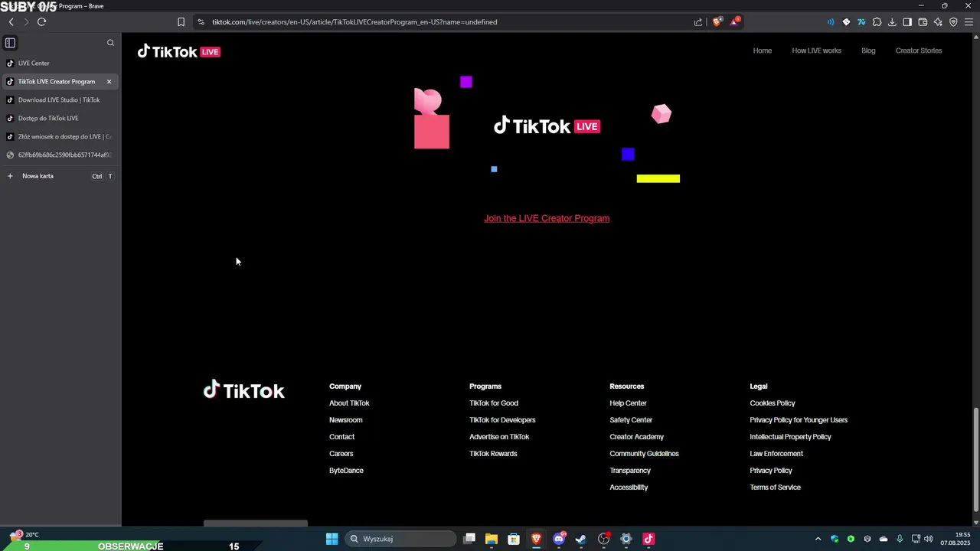Open About TikTok footer link
This screenshot has width=980, height=551.
pos(349,403)
